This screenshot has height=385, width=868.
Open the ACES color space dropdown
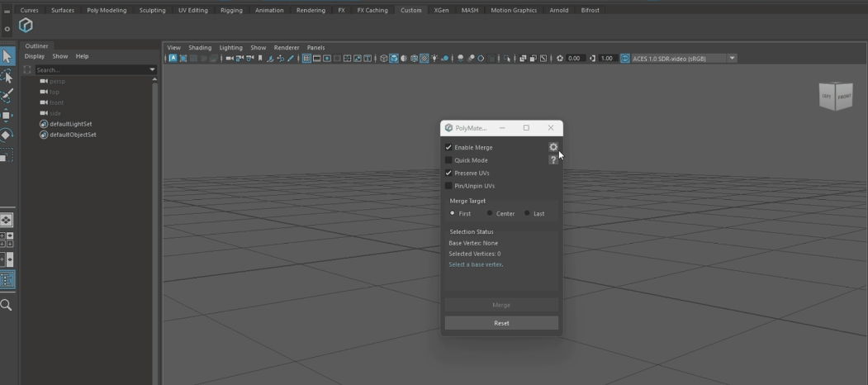[x=732, y=59]
